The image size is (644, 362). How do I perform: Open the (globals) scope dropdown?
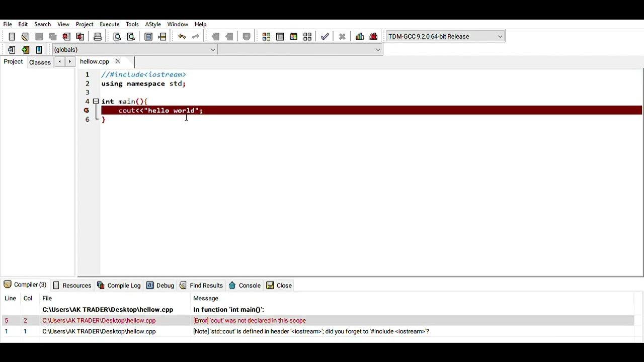[x=134, y=49]
